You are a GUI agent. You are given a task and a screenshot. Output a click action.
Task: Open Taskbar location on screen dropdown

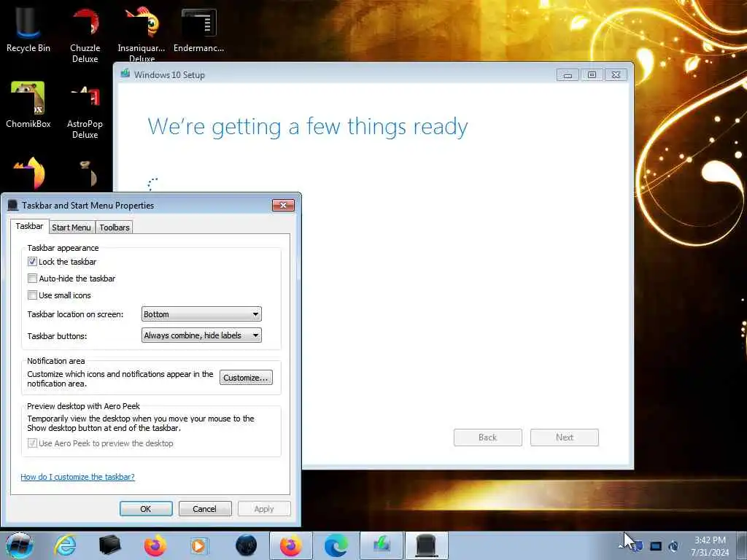click(201, 314)
